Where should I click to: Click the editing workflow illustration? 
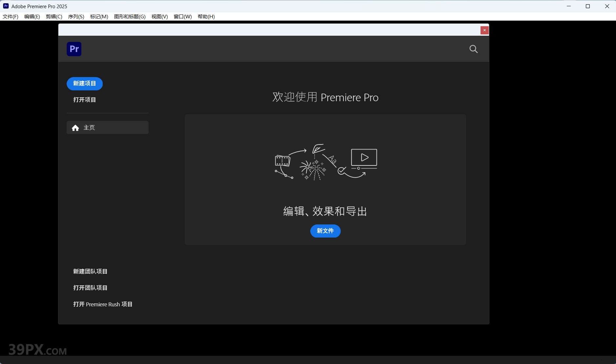pos(325,162)
